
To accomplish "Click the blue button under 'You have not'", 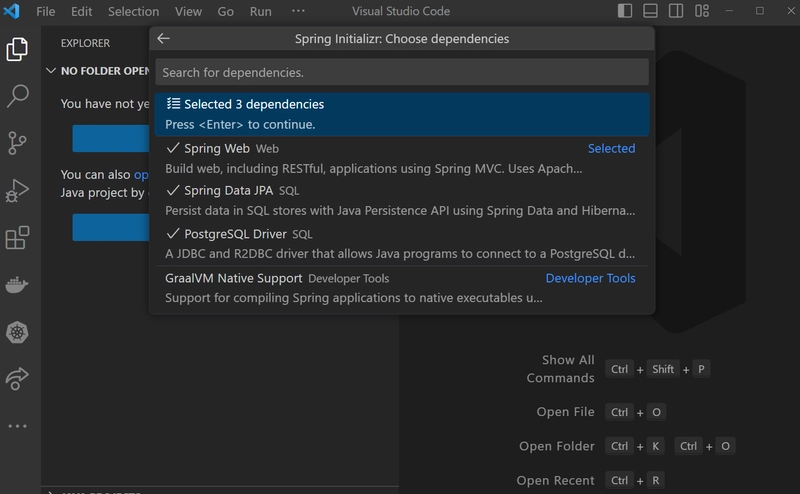I will click(x=111, y=138).
